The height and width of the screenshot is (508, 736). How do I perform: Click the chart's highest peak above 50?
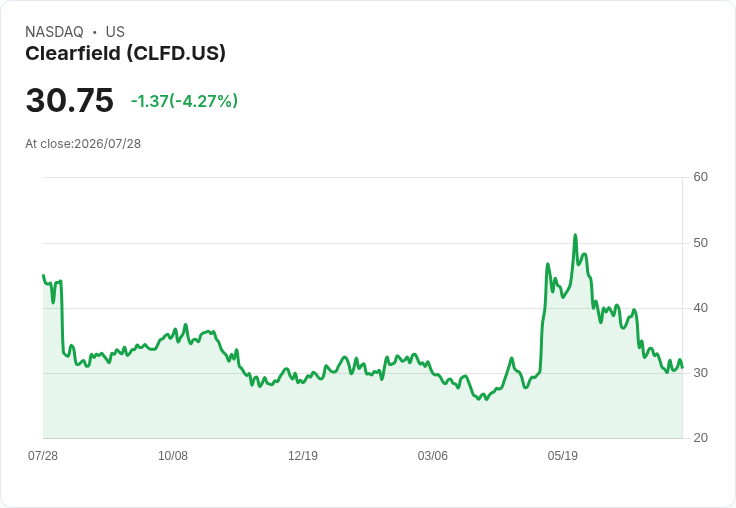(x=575, y=235)
